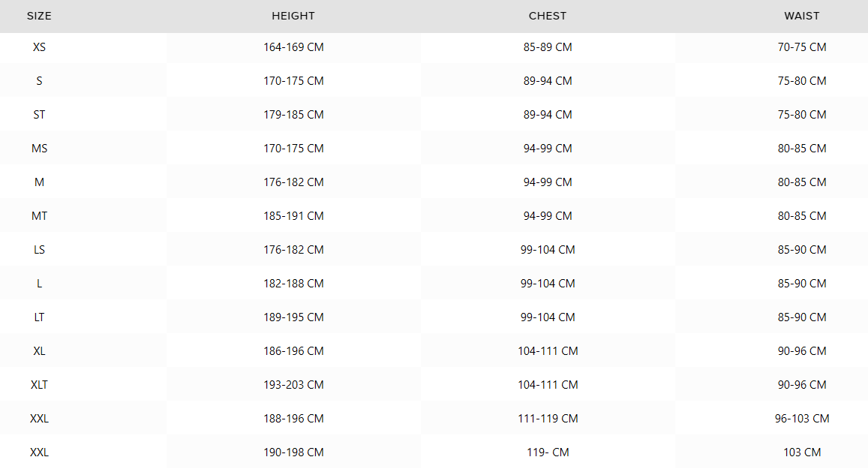This screenshot has width=868, height=475.
Task: Pick the MS size label
Action: pyautogui.click(x=39, y=149)
